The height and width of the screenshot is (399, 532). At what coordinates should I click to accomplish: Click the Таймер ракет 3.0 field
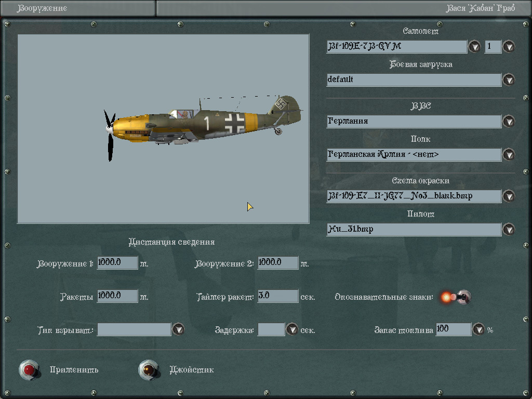(x=278, y=296)
